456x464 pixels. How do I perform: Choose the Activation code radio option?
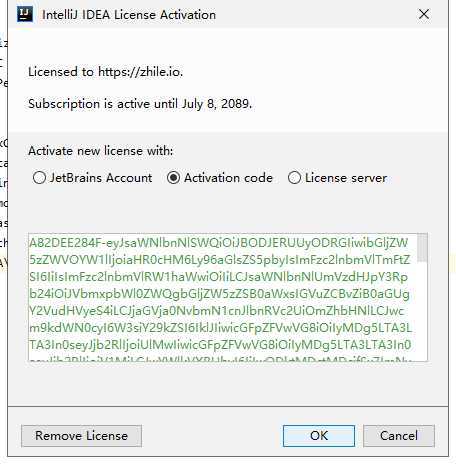pos(220,178)
